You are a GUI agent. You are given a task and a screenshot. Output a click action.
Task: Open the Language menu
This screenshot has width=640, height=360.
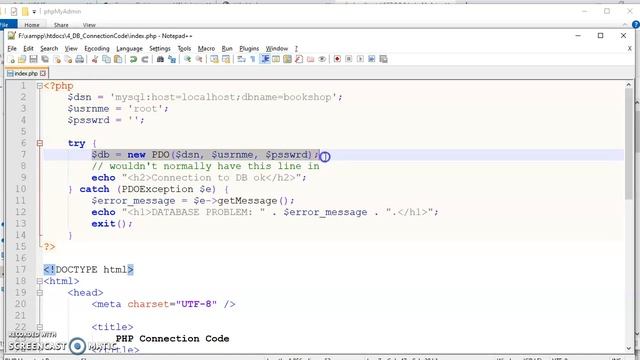tap(129, 49)
